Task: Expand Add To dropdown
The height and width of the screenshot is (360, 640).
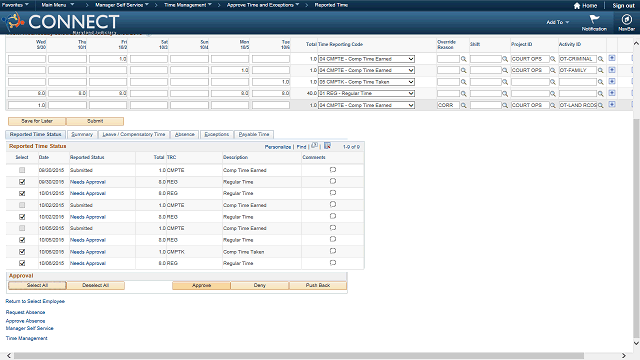Action: tap(558, 22)
